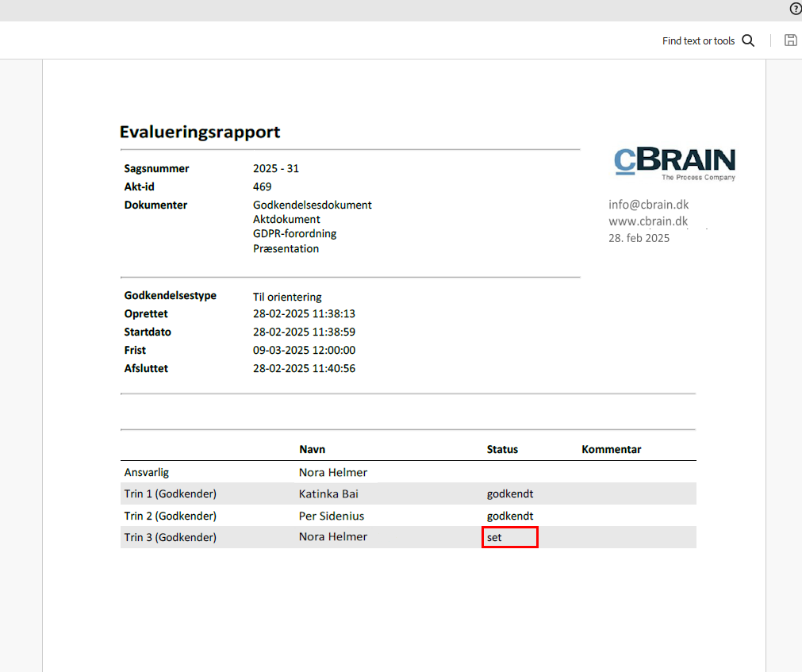Click the name 'Per Sidenius'

(x=331, y=516)
